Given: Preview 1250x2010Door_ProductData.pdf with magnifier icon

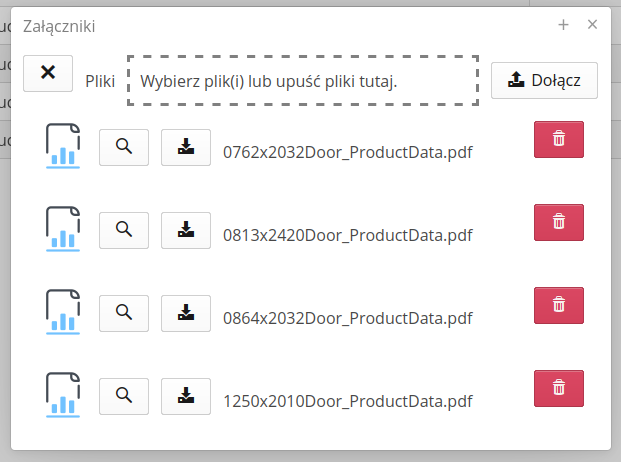Looking at the screenshot, I should (124, 395).
